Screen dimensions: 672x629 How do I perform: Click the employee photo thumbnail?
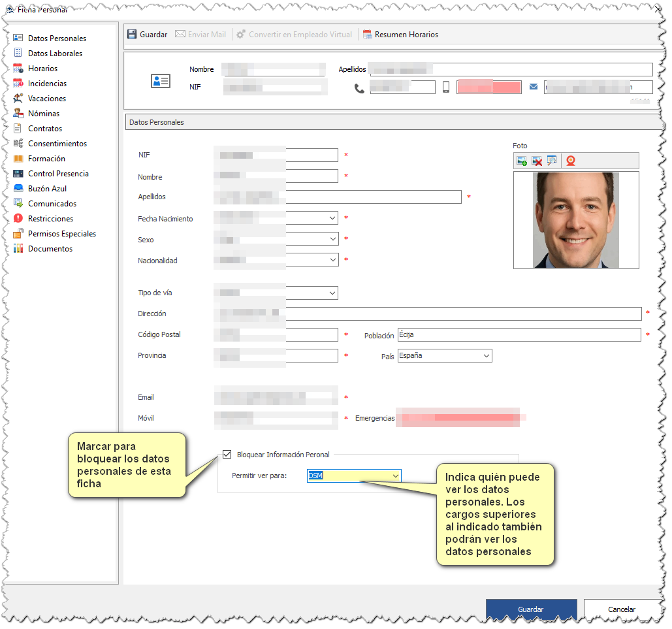pyautogui.click(x=575, y=220)
